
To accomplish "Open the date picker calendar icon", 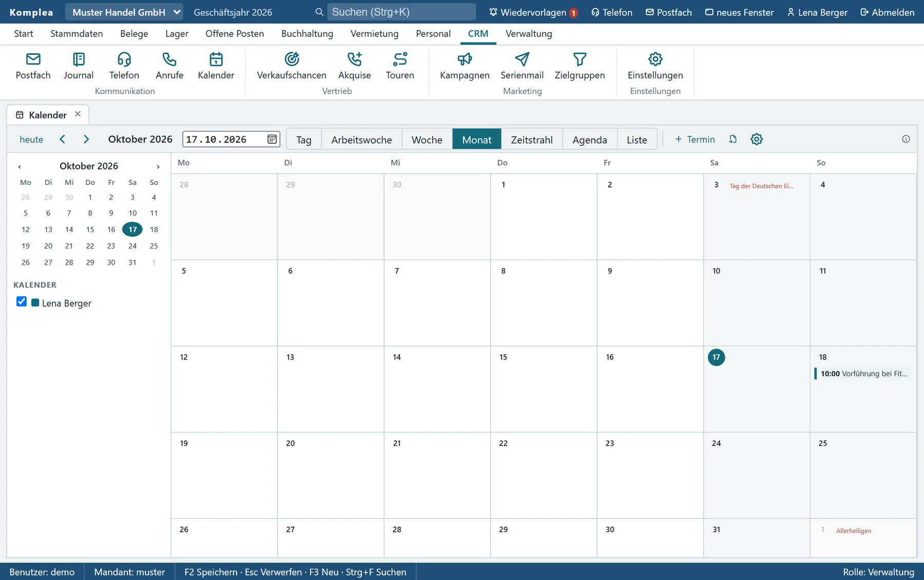I will point(272,139).
